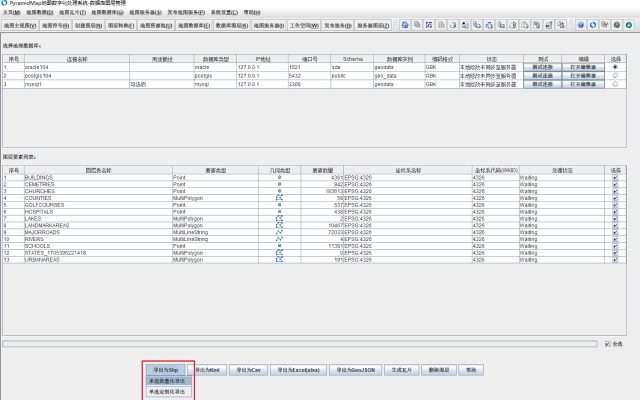640x400 pixels.
Task: Click the 导出为Excel(xlsx) button
Action: click(x=298, y=370)
